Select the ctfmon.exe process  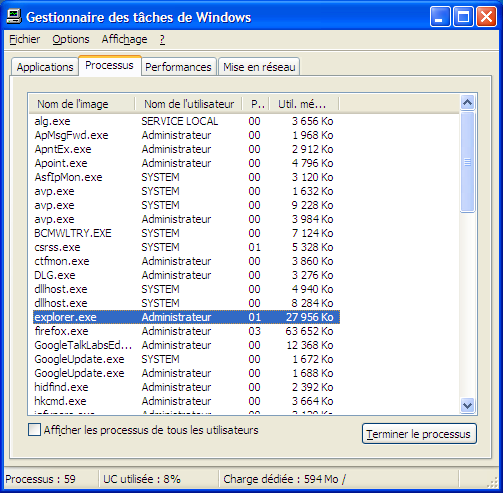186,261
